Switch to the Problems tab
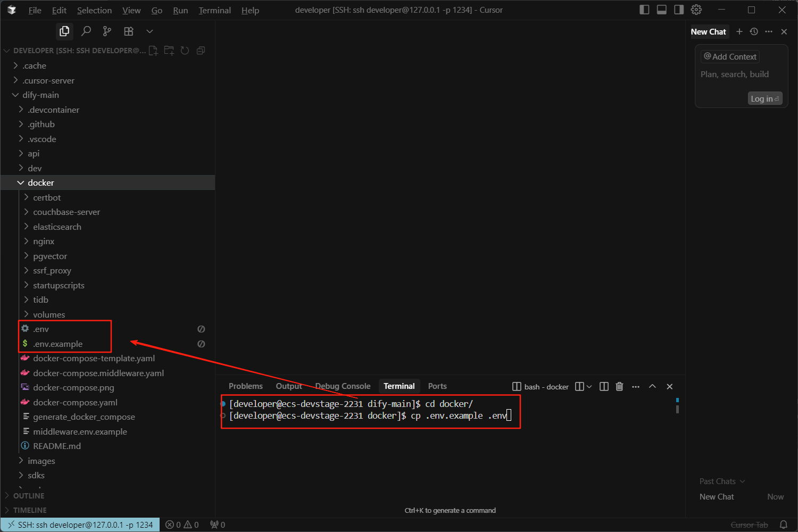The height and width of the screenshot is (532, 798). 246,386
